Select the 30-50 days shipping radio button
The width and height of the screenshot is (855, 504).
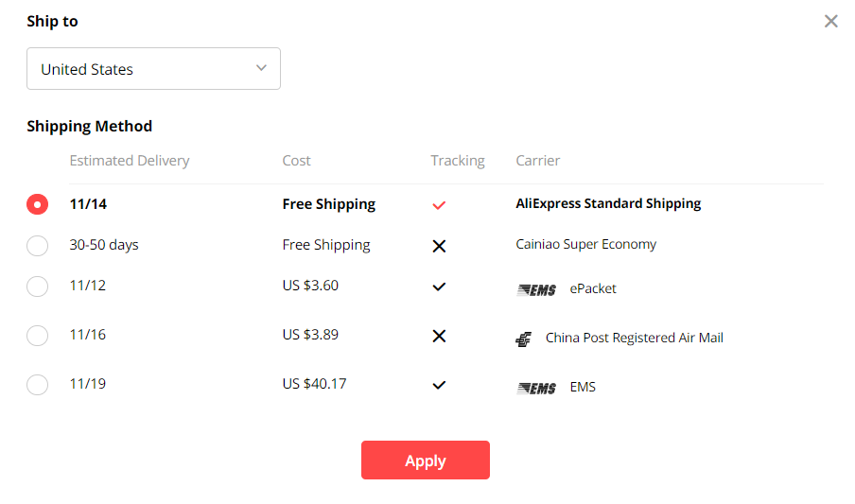(x=37, y=246)
